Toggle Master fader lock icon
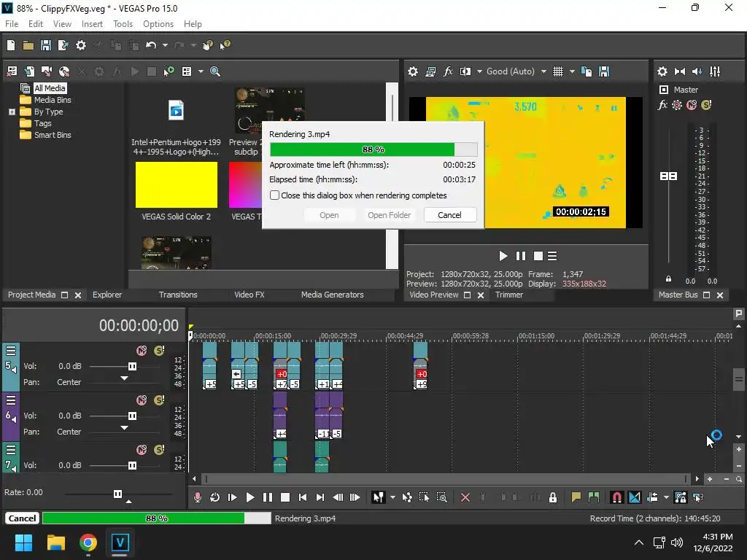The image size is (747, 560). point(668,279)
